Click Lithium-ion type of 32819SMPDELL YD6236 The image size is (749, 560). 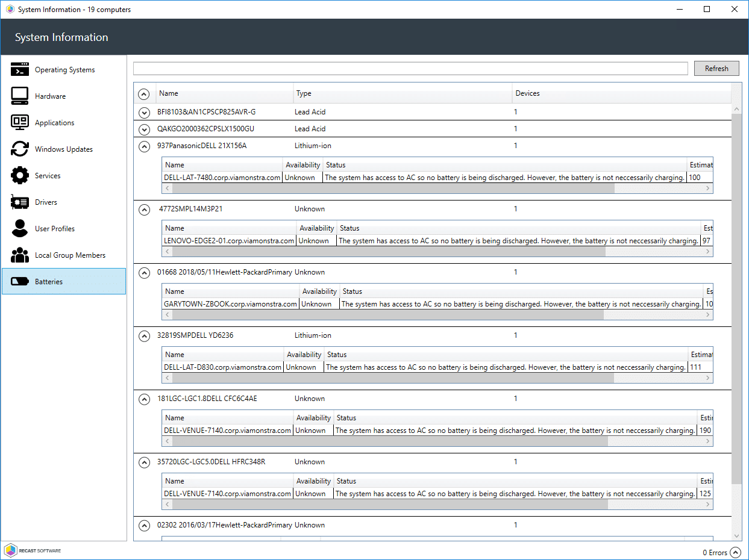coord(313,335)
